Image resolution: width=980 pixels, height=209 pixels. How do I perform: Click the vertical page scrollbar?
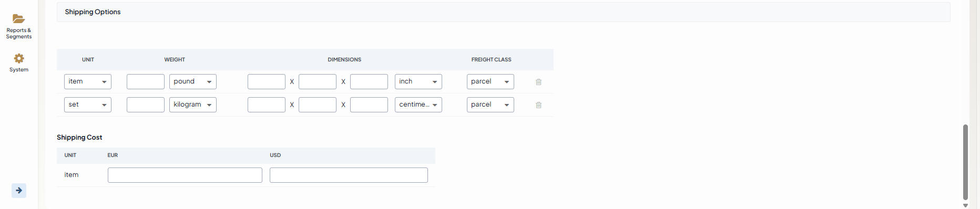tap(965, 162)
